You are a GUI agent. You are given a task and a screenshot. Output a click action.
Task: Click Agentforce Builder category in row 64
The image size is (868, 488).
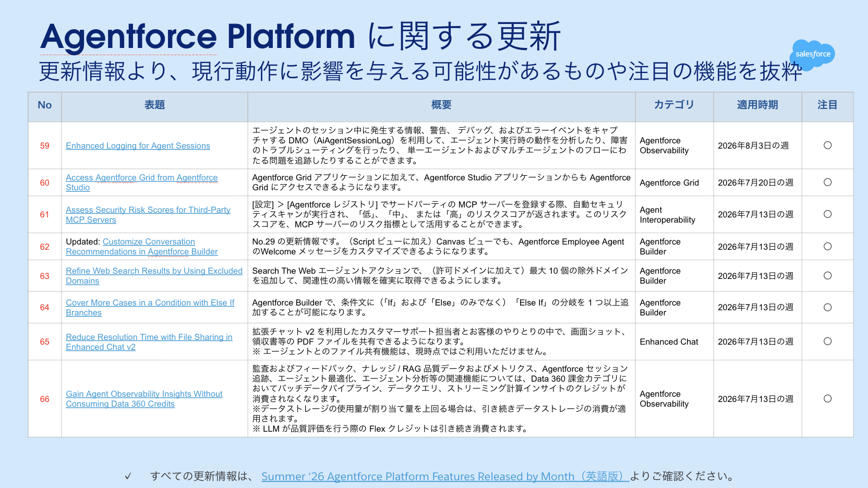(x=660, y=308)
